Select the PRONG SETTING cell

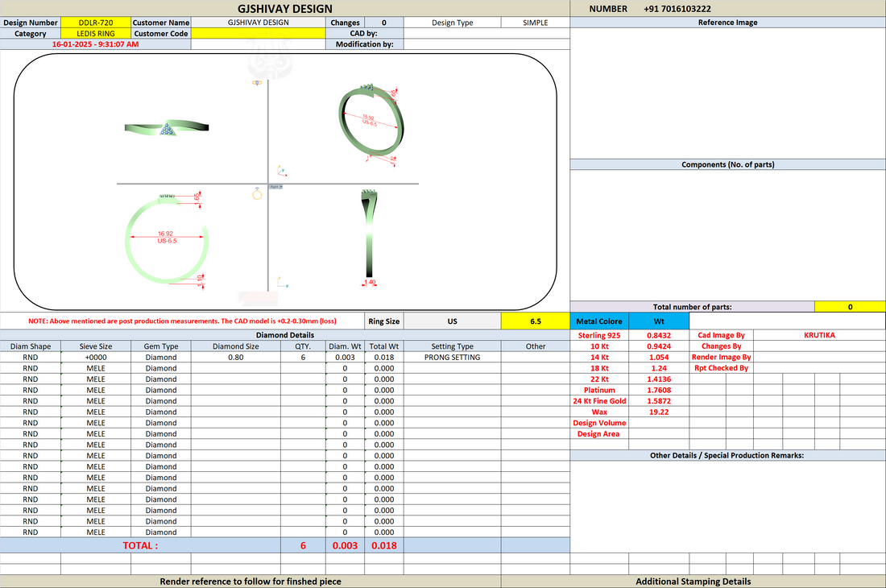(452, 357)
